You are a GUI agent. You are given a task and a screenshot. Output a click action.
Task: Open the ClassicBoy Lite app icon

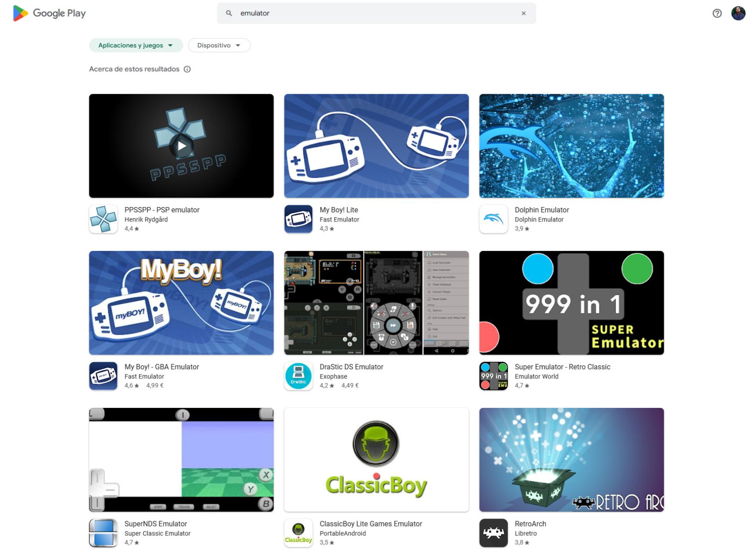299,533
